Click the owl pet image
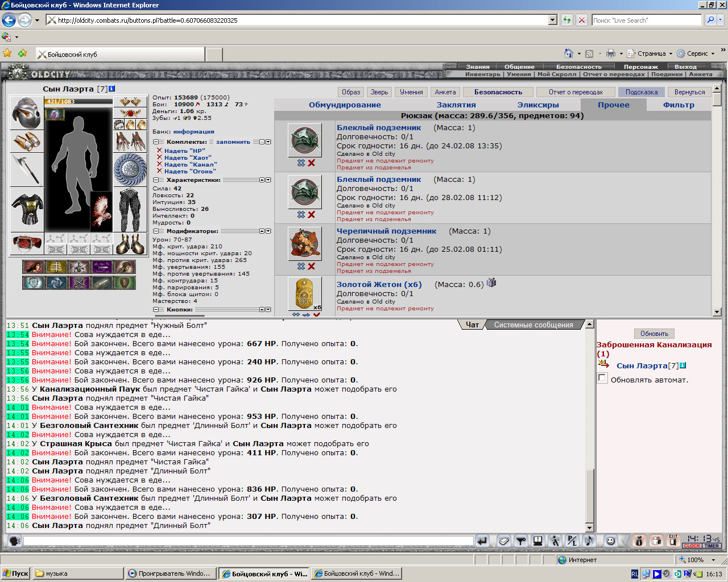Image resolution: width=728 pixels, height=582 pixels. point(101,211)
